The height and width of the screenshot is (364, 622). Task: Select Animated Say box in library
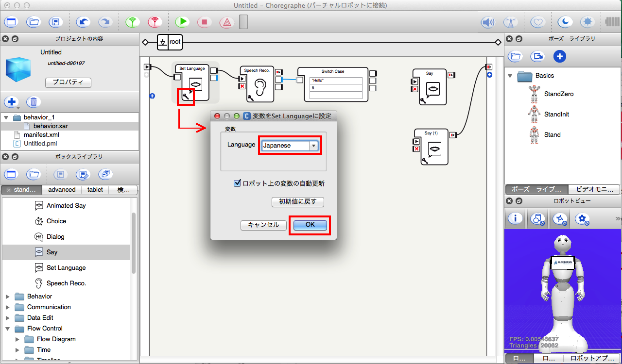pyautogui.click(x=66, y=206)
